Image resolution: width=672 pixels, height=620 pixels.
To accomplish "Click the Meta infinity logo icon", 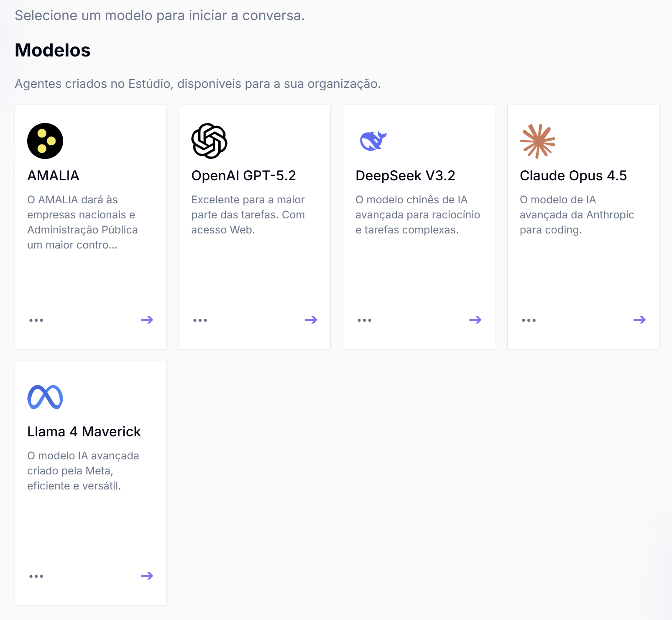I will pyautogui.click(x=45, y=397).
